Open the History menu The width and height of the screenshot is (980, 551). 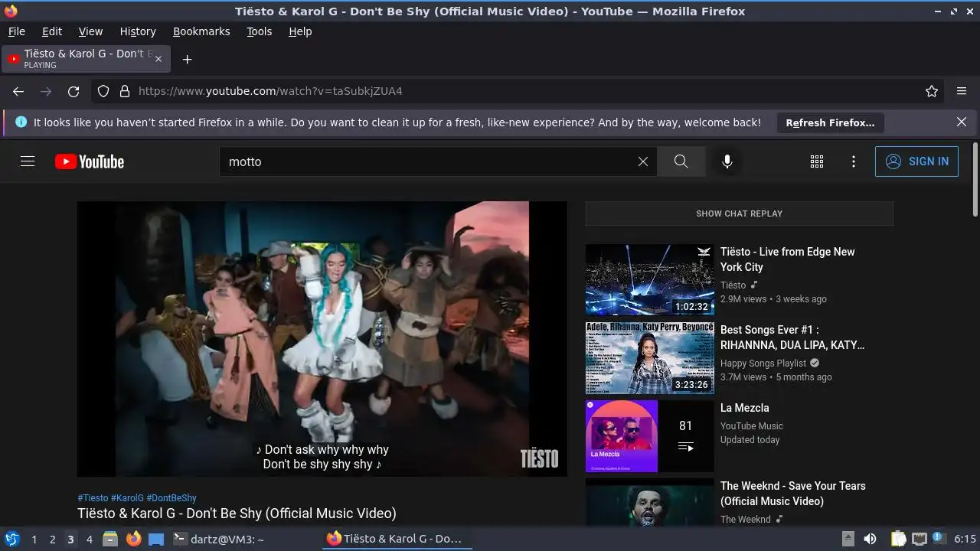tap(138, 31)
